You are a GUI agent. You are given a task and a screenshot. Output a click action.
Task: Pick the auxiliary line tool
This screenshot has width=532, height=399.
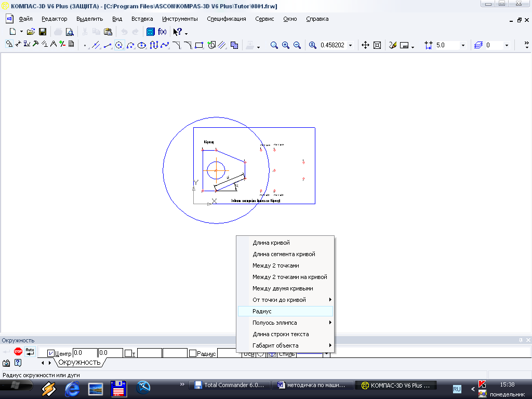(x=96, y=45)
